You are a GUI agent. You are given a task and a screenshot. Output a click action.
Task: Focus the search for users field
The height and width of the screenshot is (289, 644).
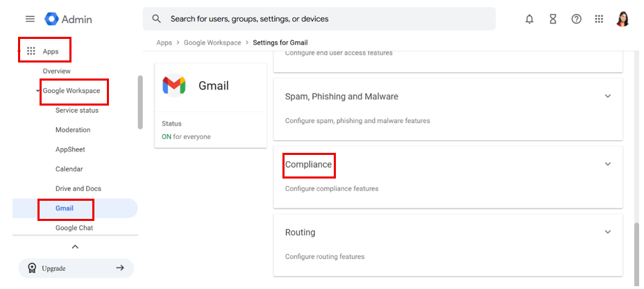point(319,19)
